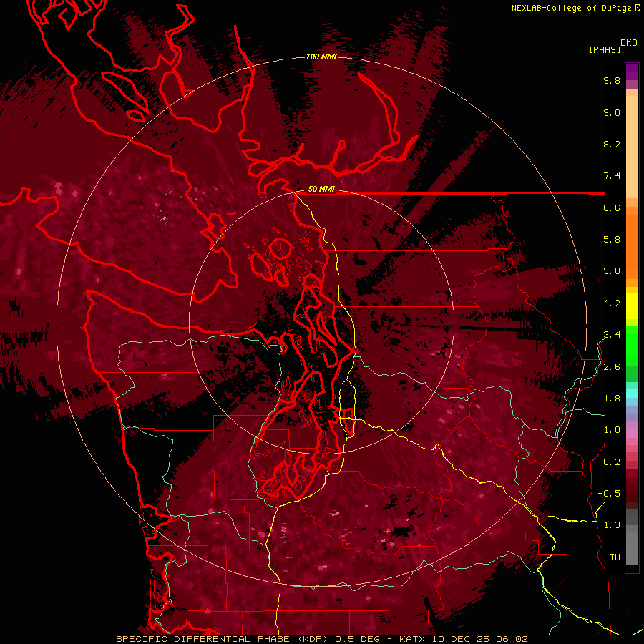This screenshot has height=644, width=644.
Task: Click the 6.6 legend value
Action: click(x=612, y=208)
